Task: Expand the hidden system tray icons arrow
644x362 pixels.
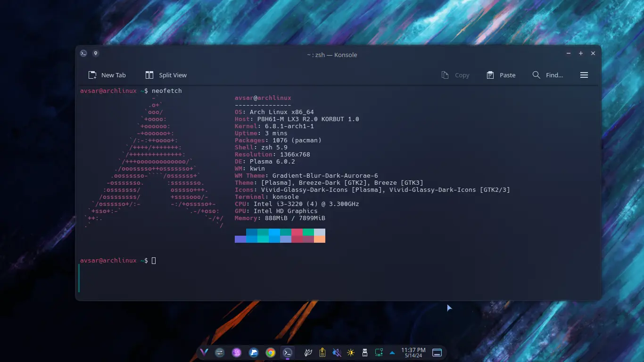Action: pyautogui.click(x=392, y=352)
